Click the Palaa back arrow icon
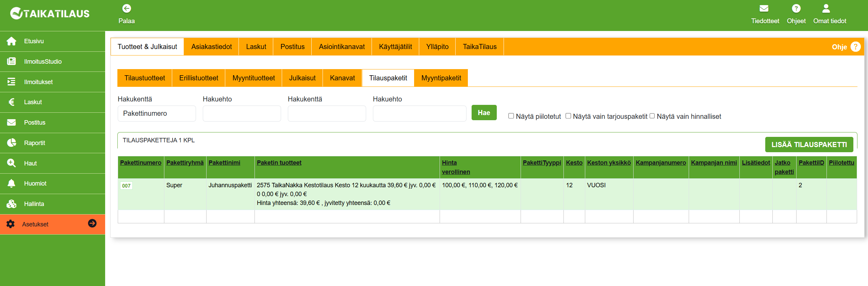Viewport: 868px width, 286px height. click(127, 9)
